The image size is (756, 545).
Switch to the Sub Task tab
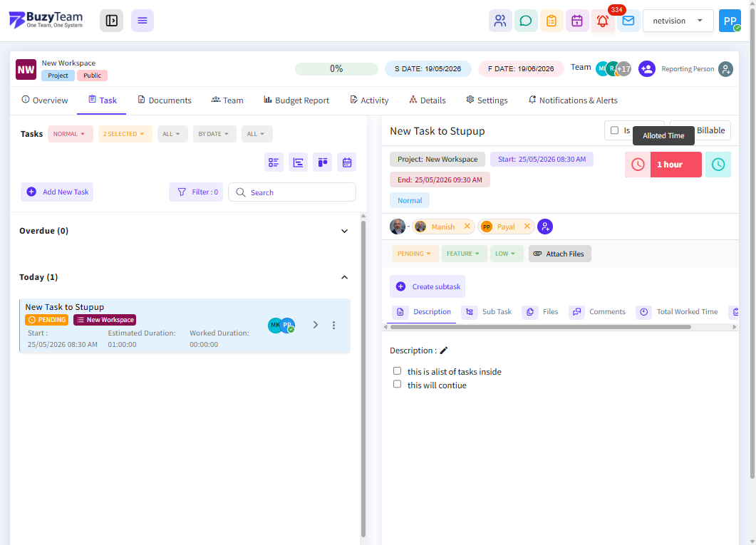coord(487,312)
